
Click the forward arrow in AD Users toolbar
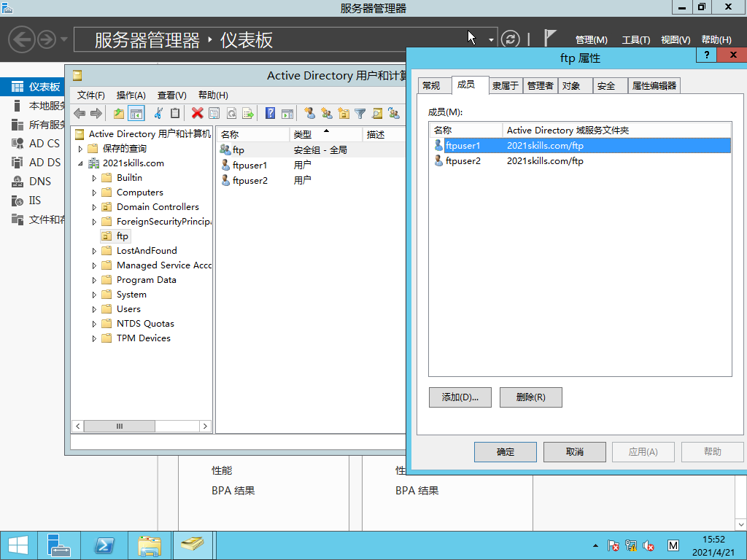click(96, 113)
